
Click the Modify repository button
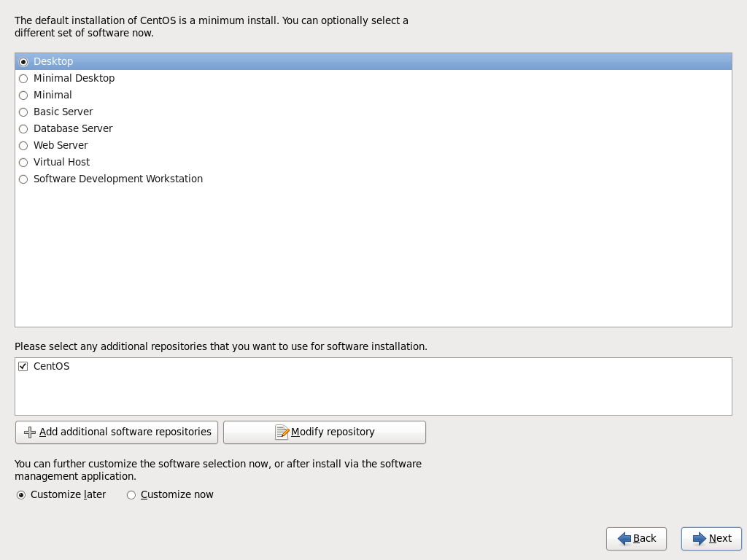tap(324, 432)
